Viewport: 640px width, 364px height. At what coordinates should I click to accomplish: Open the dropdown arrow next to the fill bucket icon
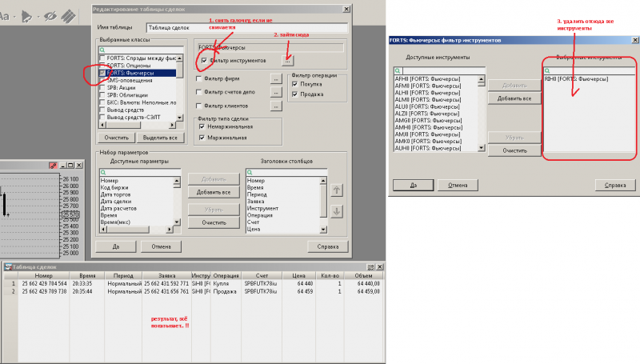(x=38, y=17)
